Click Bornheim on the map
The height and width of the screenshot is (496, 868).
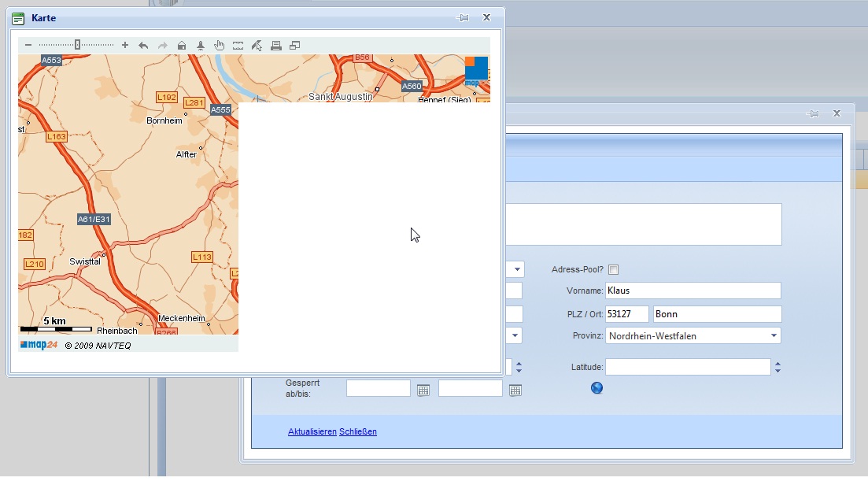tap(164, 120)
